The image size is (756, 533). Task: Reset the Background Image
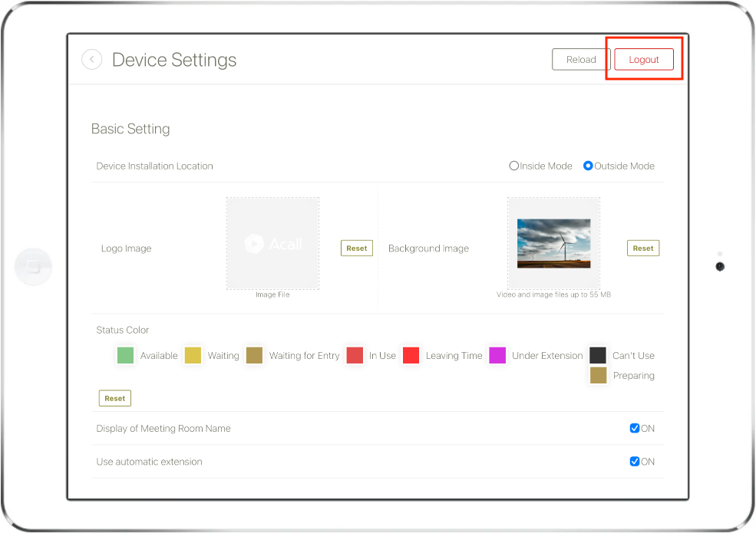643,248
